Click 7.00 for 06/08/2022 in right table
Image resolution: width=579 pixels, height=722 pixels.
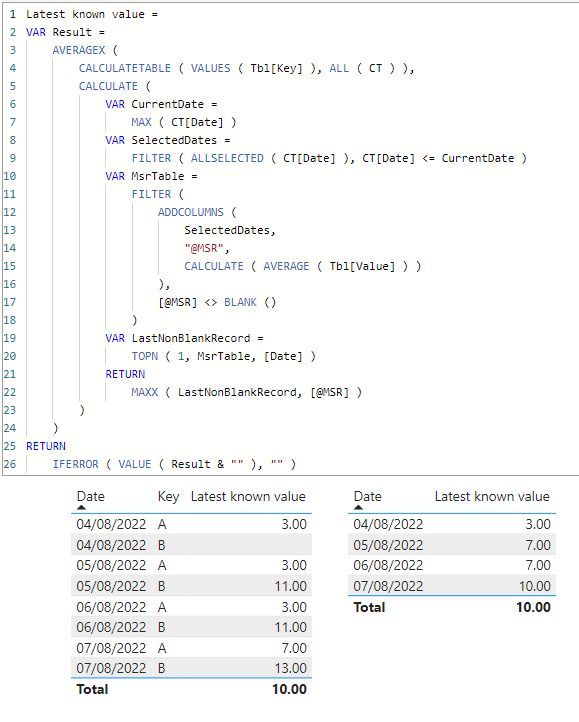(x=538, y=565)
